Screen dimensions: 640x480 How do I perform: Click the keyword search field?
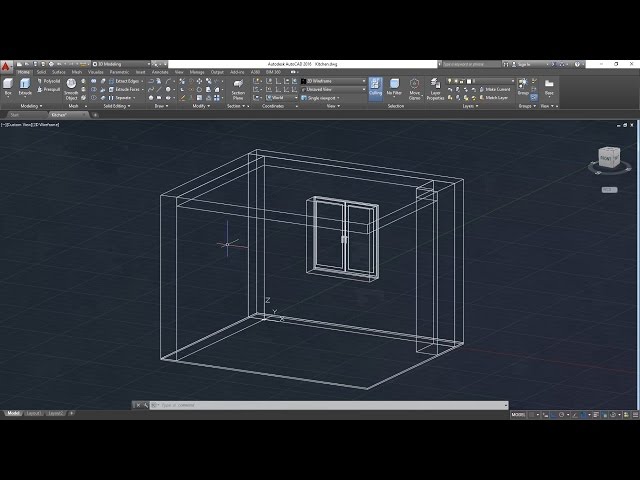pyautogui.click(x=471, y=64)
